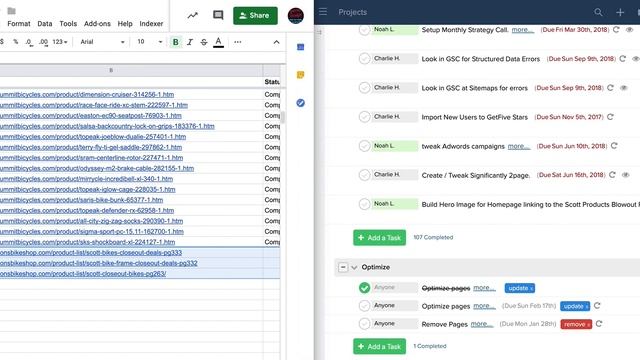Open number format 123 dropdown
The width and height of the screenshot is (640, 360).
(x=60, y=42)
